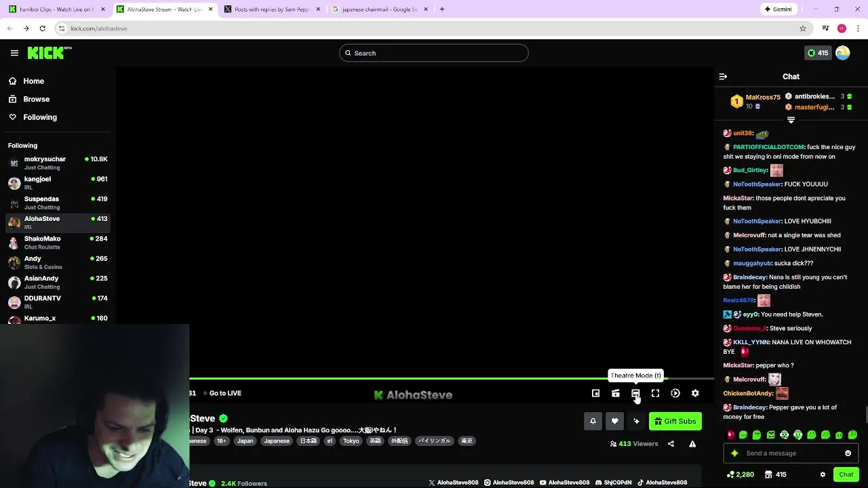Select AlohaSteve in Following list

point(57,222)
